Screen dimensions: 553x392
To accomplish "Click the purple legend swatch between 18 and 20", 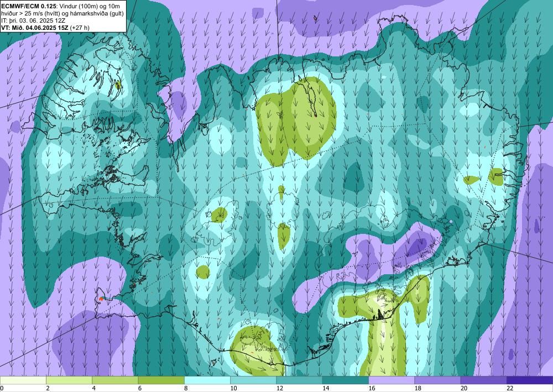I will [x=437, y=380].
